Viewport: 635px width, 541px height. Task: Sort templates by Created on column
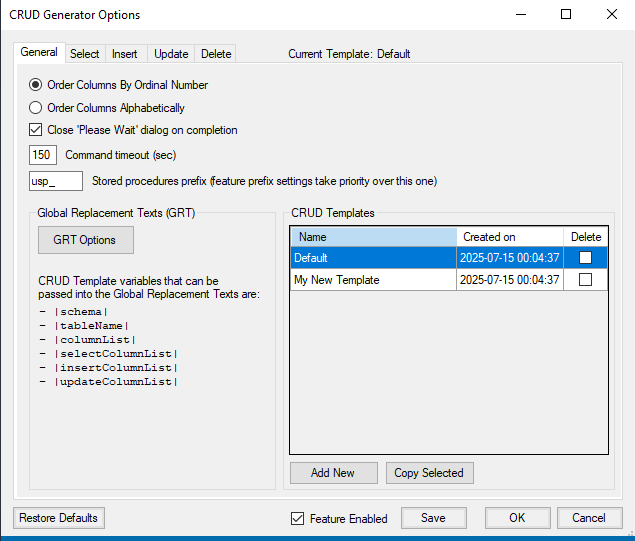[x=509, y=237]
